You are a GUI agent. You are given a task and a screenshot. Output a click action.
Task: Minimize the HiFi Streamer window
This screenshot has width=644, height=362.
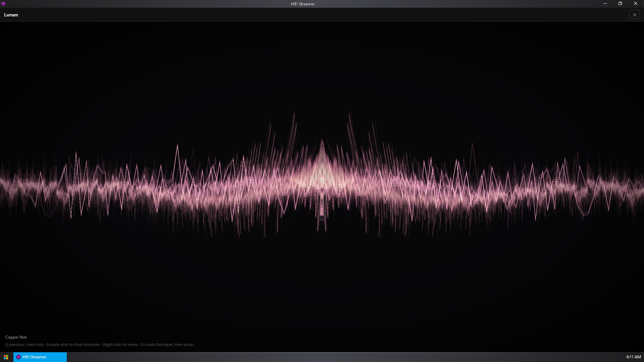click(x=605, y=4)
